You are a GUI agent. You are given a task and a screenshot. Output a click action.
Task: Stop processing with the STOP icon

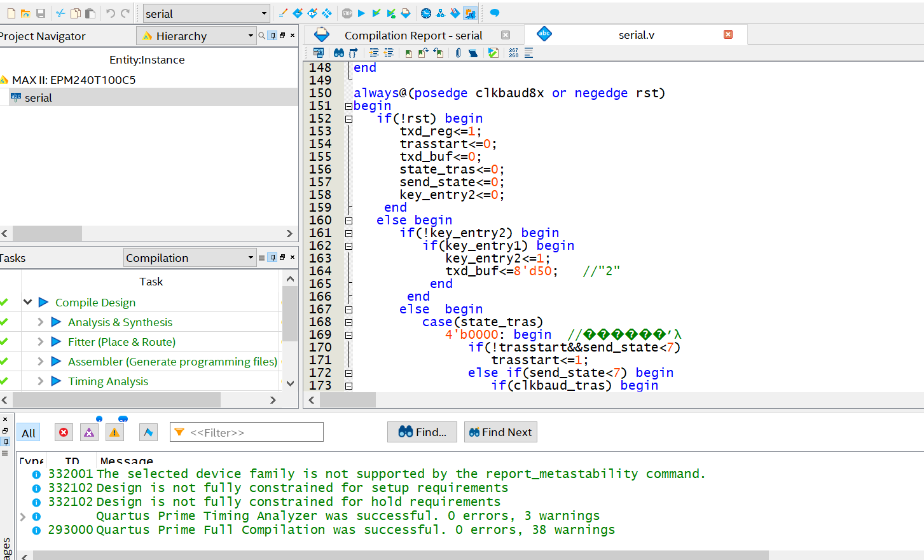coord(347,13)
